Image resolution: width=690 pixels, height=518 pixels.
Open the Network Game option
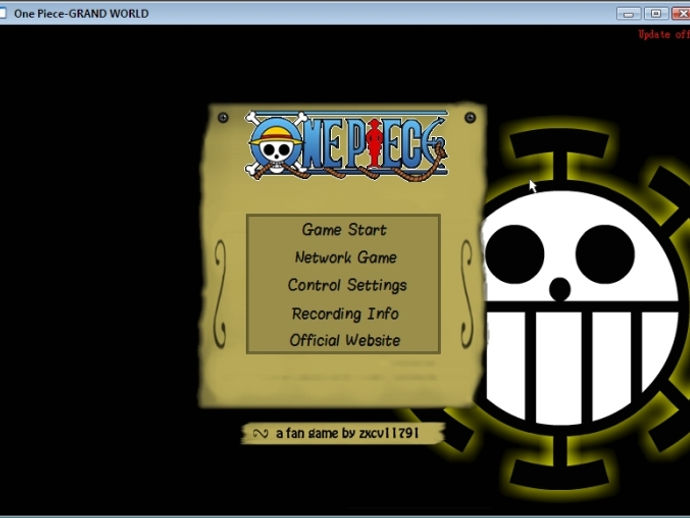coord(345,257)
